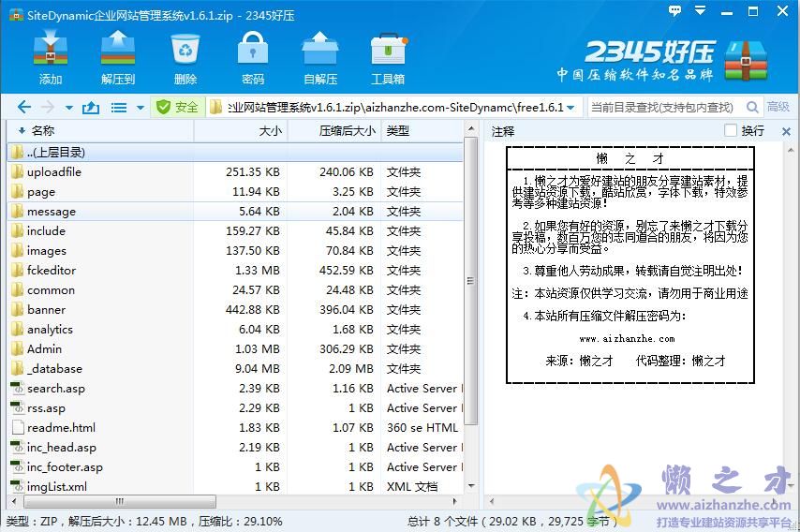Toggle the 换行 word wrap checkbox
The image size is (800, 532).
[731, 130]
